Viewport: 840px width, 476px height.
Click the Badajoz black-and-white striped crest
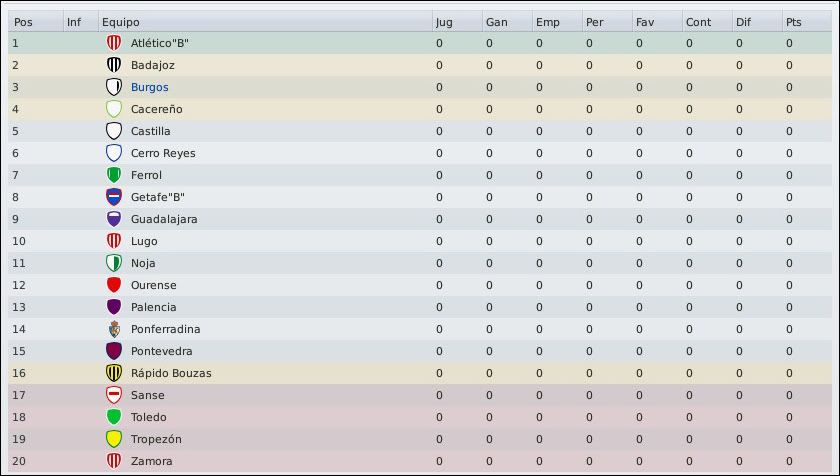(x=114, y=65)
